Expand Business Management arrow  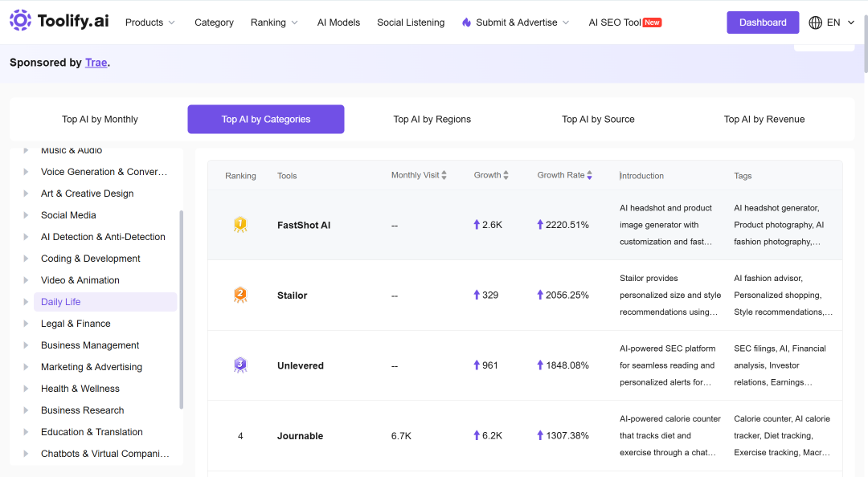[x=26, y=345]
